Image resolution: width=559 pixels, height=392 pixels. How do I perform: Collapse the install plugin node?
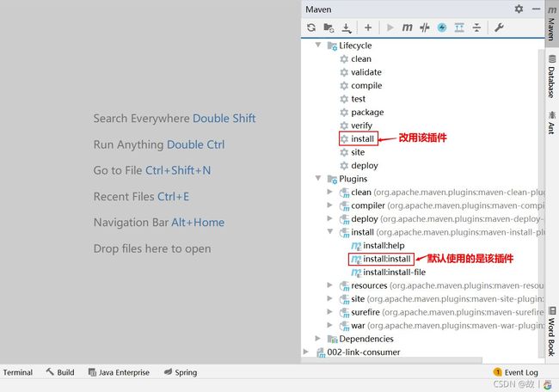point(330,231)
